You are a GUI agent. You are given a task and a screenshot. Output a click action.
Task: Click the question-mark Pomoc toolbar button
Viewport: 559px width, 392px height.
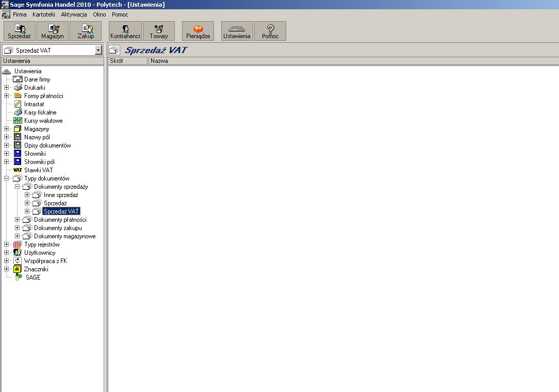270,31
